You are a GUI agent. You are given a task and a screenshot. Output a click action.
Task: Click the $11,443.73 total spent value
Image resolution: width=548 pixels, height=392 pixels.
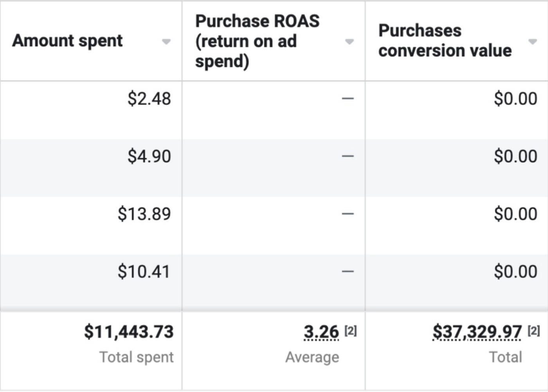[x=129, y=332]
